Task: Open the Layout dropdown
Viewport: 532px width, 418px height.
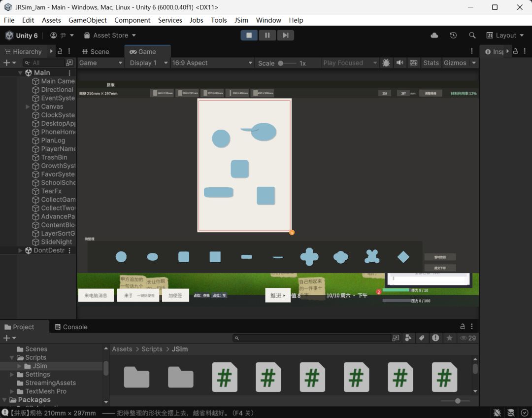Action: 505,35
